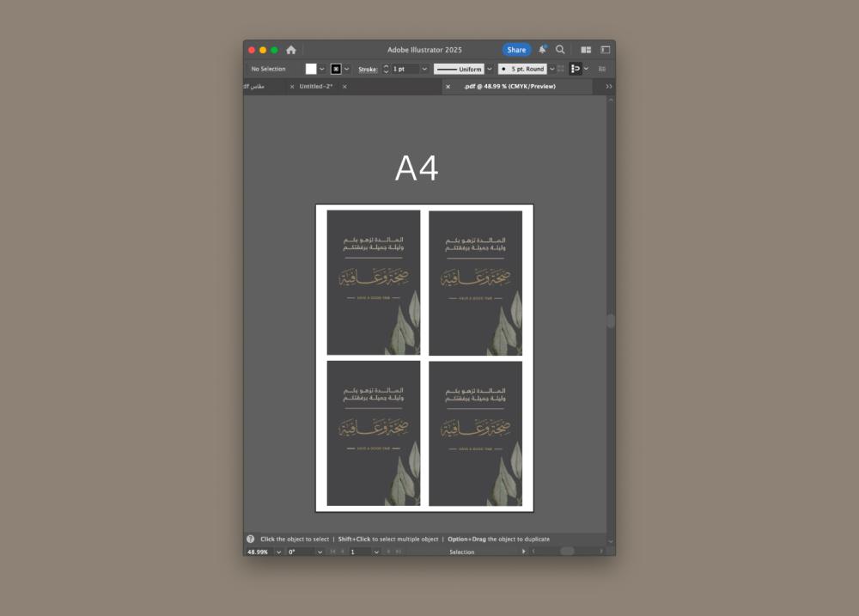Click the white Fill color swatch
859x616 pixels.
click(311, 69)
